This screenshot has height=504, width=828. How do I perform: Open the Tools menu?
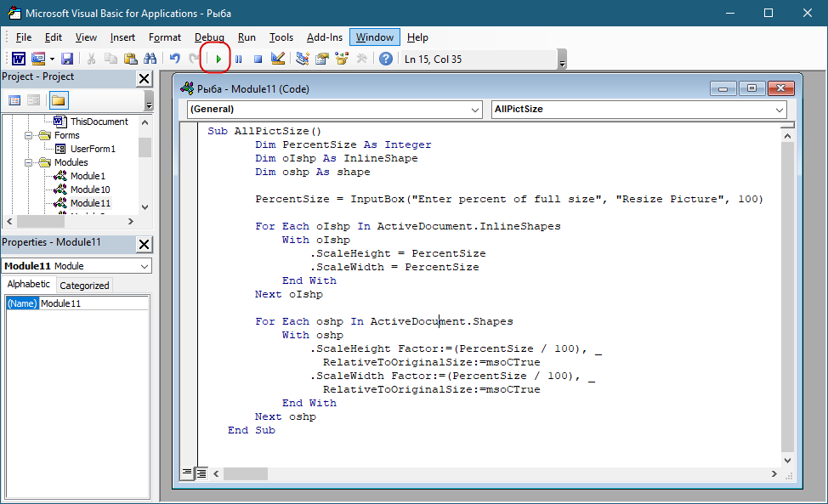click(281, 37)
